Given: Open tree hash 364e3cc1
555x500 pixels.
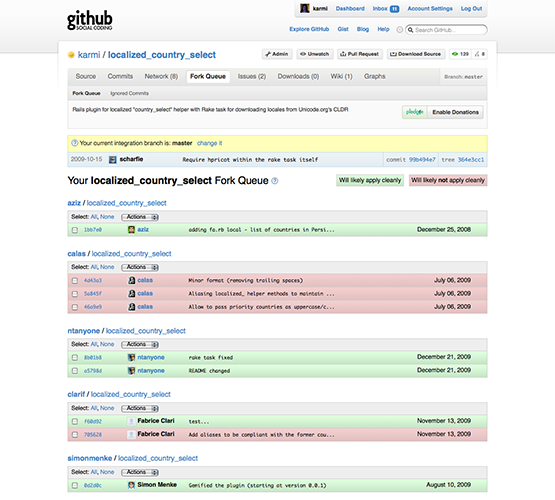Looking at the screenshot, I should (x=471, y=160).
